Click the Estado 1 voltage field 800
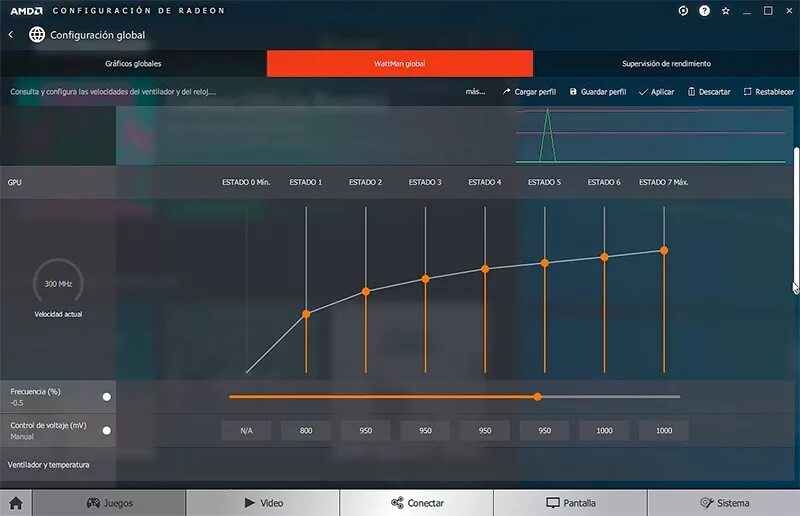The image size is (800, 516). (x=306, y=431)
